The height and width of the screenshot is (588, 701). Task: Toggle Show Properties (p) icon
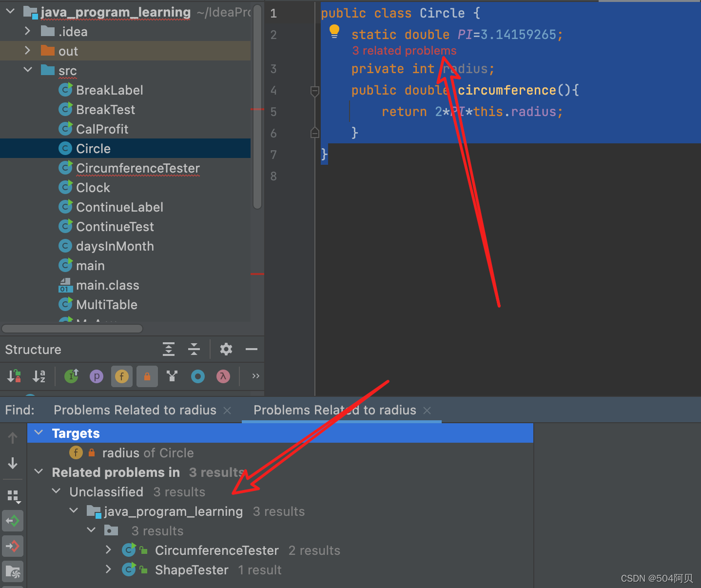pyautogui.click(x=97, y=376)
